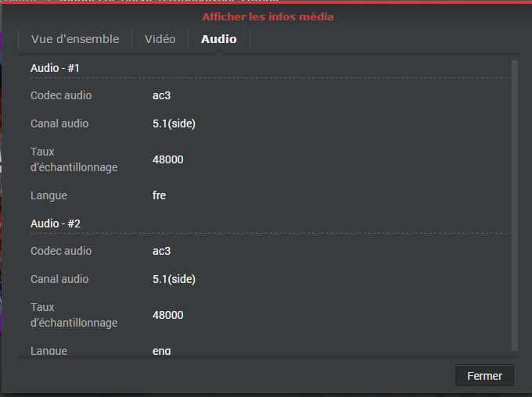Click the Afficher les infos média title
Image resolution: width=532 pixels, height=397 pixels.
268,16
